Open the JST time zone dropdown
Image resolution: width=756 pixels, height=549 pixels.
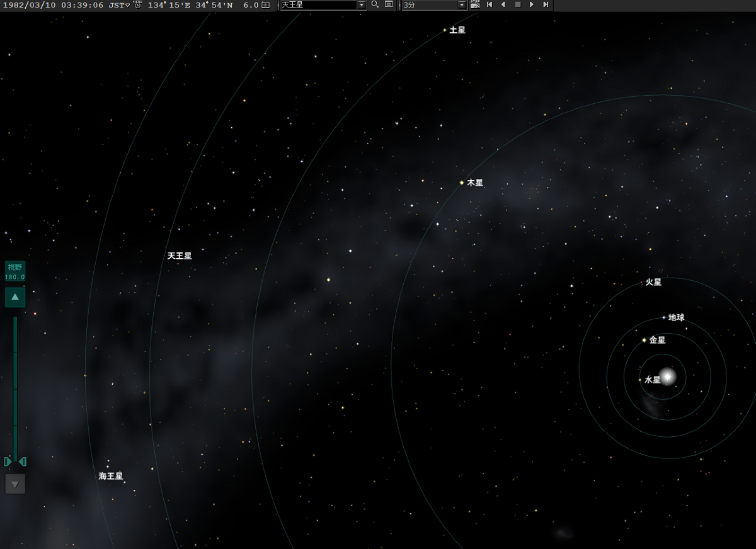pyautogui.click(x=118, y=5)
